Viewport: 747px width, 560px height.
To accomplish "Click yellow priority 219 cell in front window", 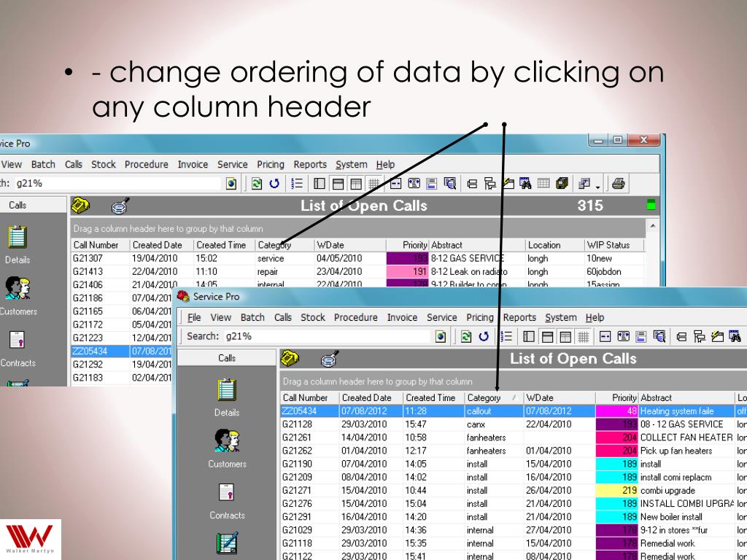I will pos(617,491).
